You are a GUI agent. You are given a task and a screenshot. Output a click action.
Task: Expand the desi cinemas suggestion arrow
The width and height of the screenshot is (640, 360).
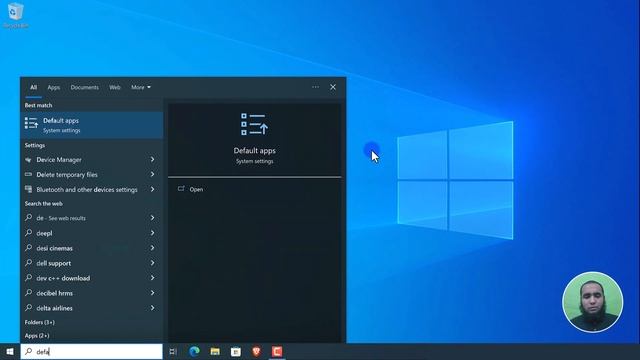coord(153,248)
